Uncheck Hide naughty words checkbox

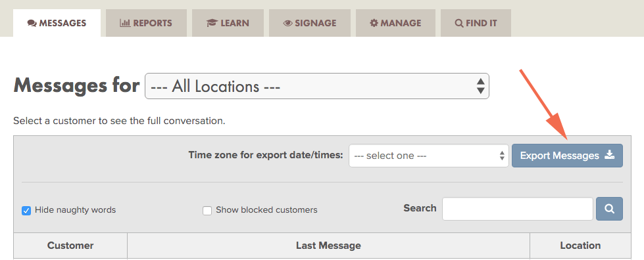pos(26,211)
